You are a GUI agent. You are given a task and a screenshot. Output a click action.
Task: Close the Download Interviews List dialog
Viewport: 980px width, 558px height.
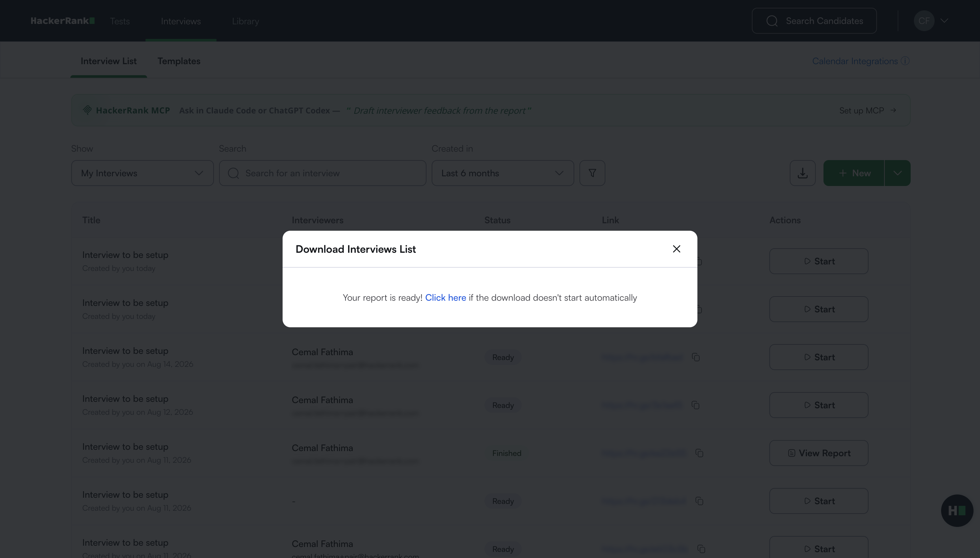(676, 249)
